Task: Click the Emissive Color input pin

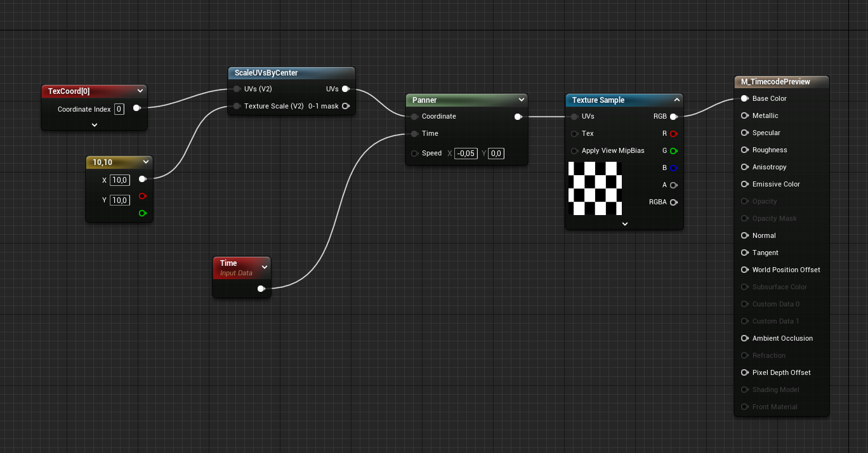Action: click(744, 184)
